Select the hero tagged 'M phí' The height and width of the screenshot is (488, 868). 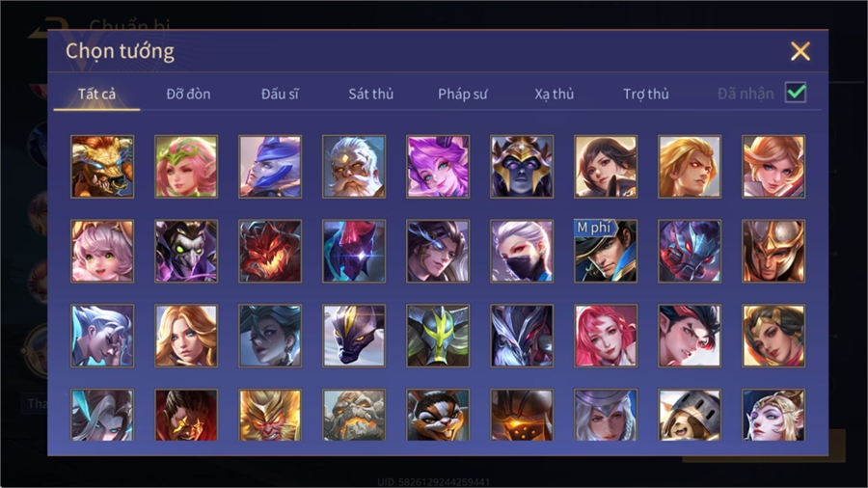tap(606, 251)
